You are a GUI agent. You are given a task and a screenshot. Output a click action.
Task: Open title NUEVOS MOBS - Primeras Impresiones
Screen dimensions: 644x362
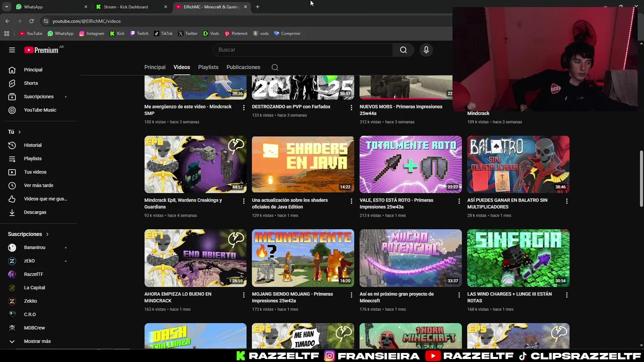401,110
